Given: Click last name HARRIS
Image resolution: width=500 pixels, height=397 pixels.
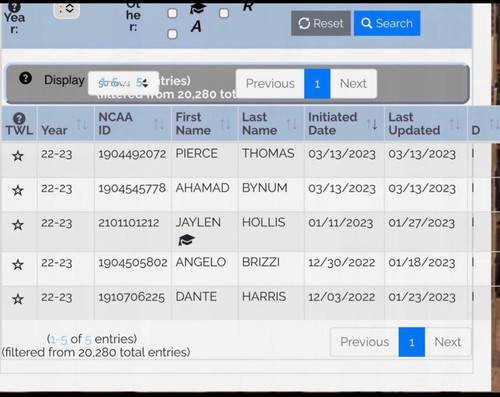Looking at the screenshot, I should pyautogui.click(x=264, y=297).
